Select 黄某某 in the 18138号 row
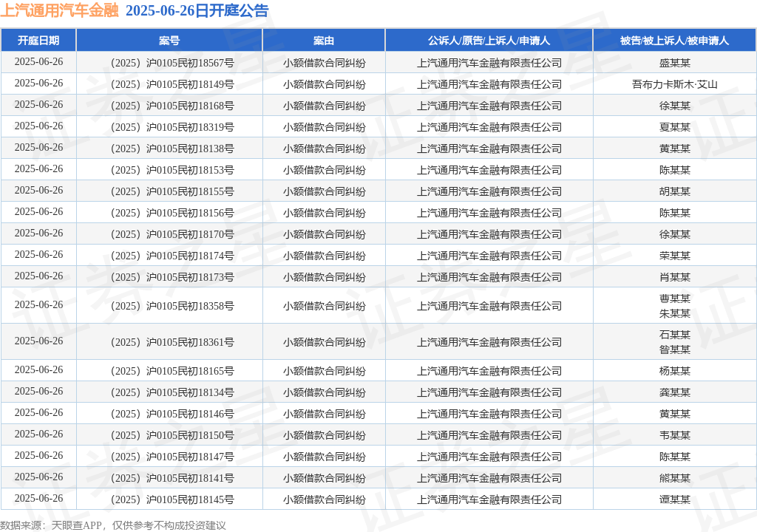757x532 pixels. [675, 149]
